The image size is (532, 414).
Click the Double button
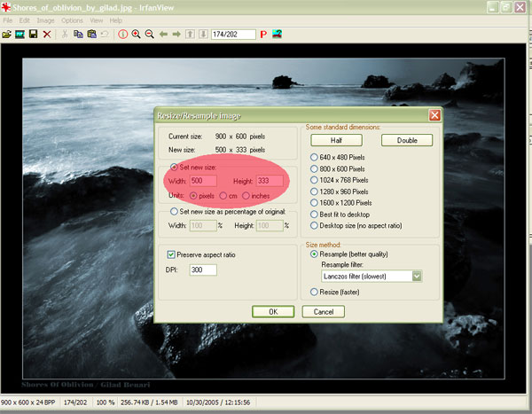407,140
